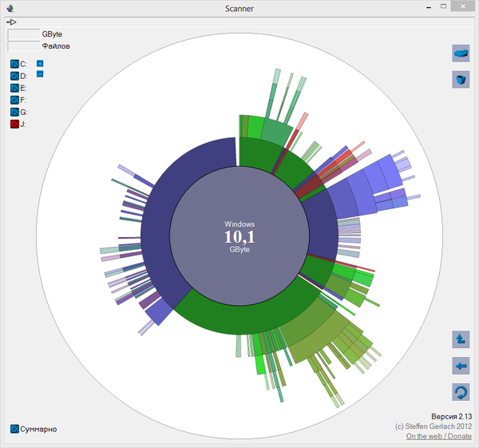Open the Add/Remove Programs disk icon button
The height and width of the screenshot is (448, 479).
click(x=461, y=54)
